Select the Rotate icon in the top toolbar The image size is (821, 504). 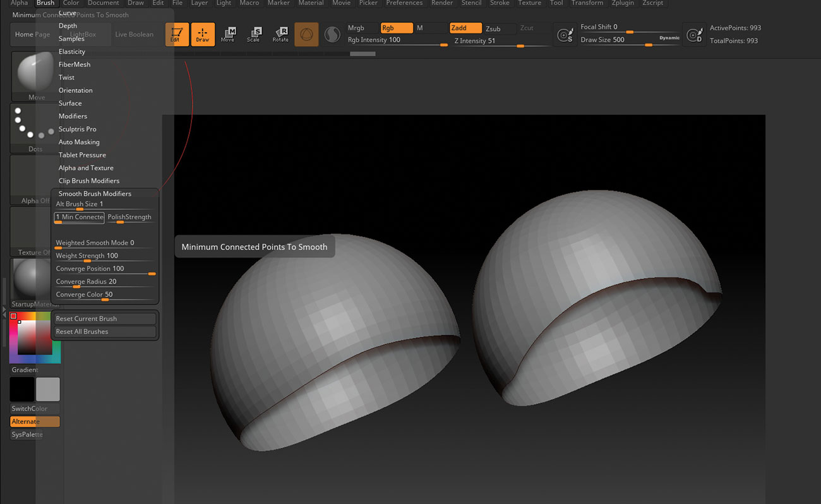pos(280,35)
